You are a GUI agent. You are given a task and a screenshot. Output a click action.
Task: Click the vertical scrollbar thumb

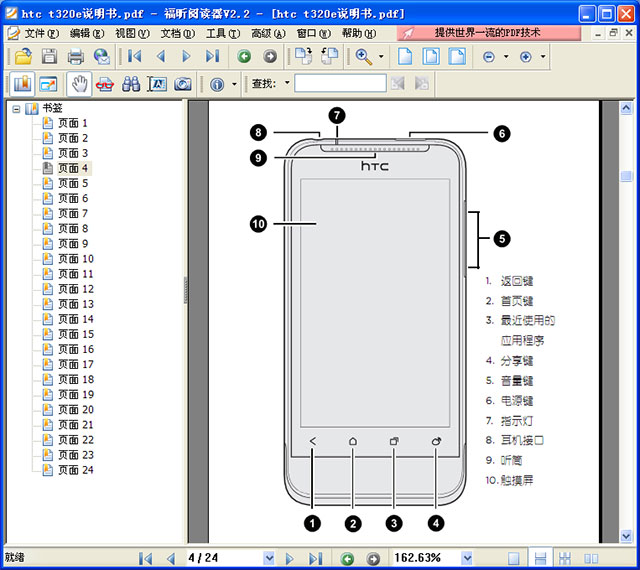coord(626,176)
